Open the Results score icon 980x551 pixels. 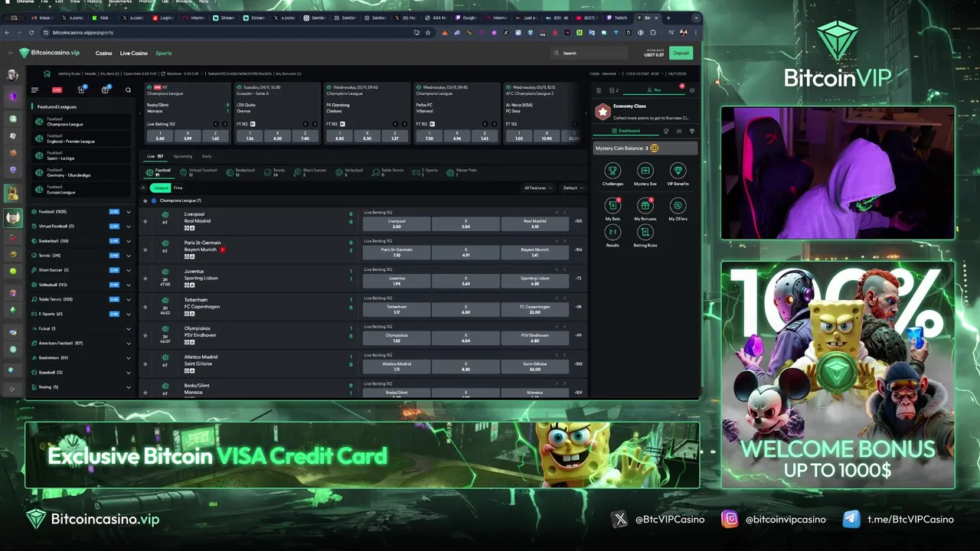612,232
